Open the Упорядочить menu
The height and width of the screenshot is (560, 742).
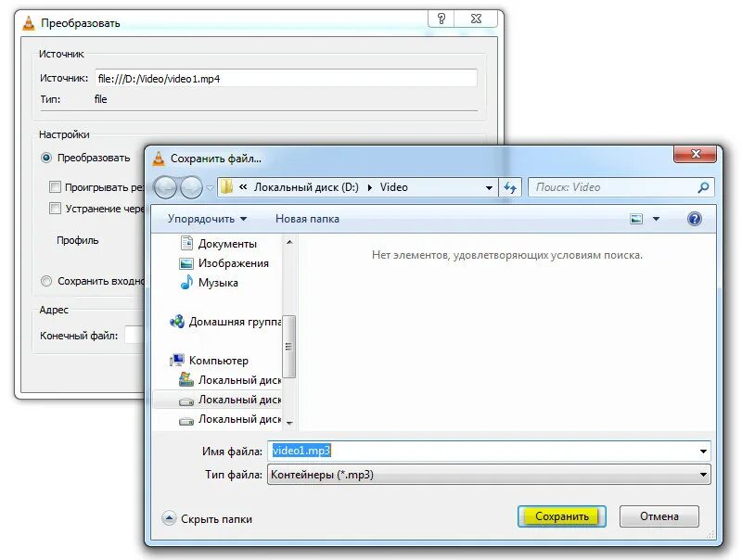point(207,219)
